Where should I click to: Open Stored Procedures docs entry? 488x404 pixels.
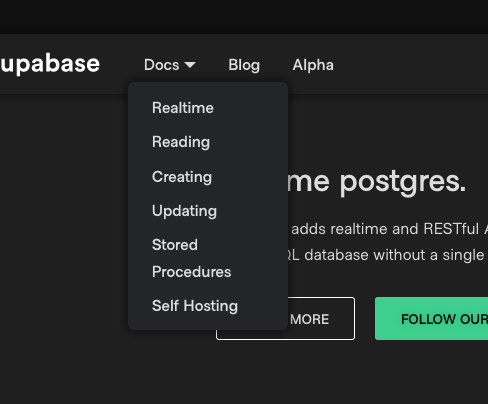pyautogui.click(x=191, y=258)
